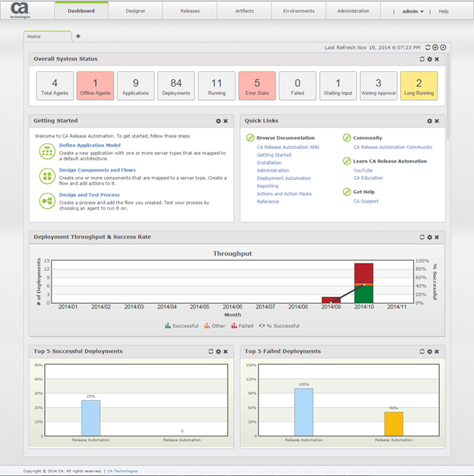
Task: Open settings gear of Overall System Status
Action: [x=430, y=59]
